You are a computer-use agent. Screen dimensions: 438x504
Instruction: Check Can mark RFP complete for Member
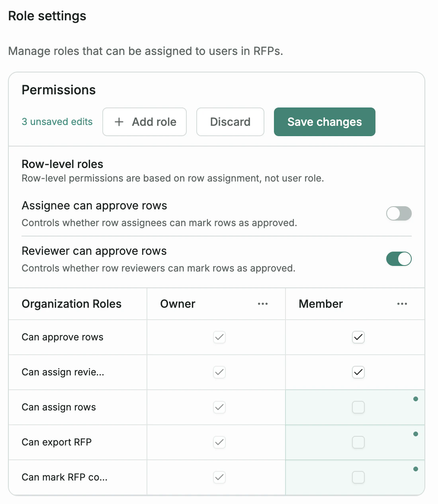click(358, 477)
